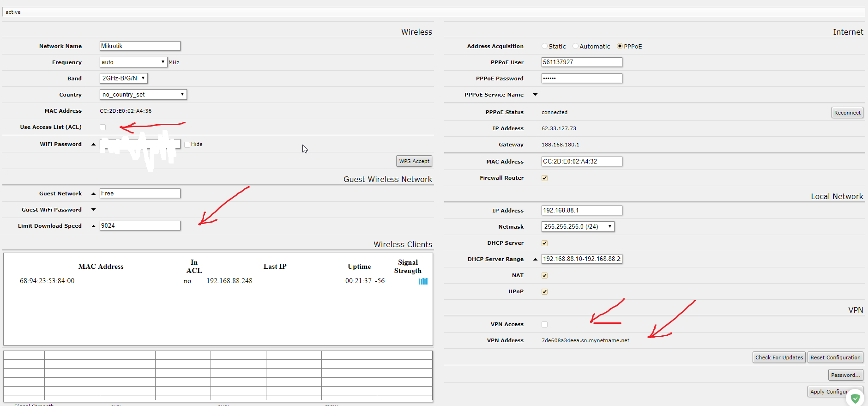The width and height of the screenshot is (868, 406).
Task: Enable the VPN Access checkbox
Action: pos(545,325)
